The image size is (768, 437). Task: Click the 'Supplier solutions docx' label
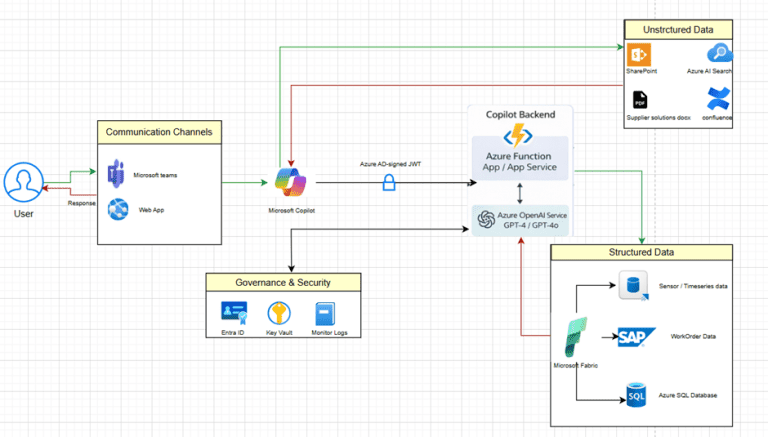coord(658,118)
